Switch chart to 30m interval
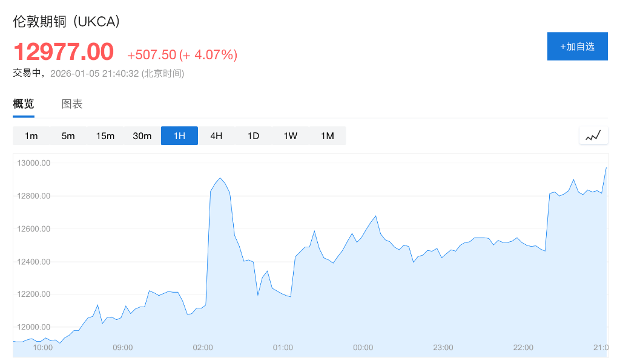Viewport: 620px width, 364px height. click(142, 136)
